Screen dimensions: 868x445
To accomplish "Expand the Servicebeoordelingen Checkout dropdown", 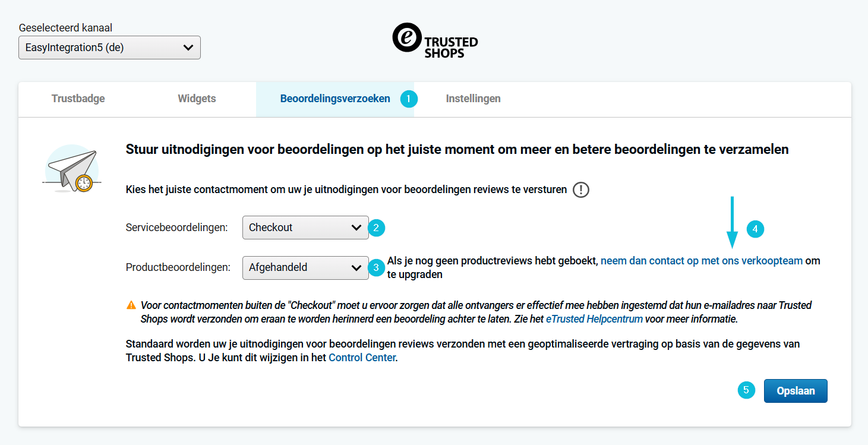I will point(305,228).
